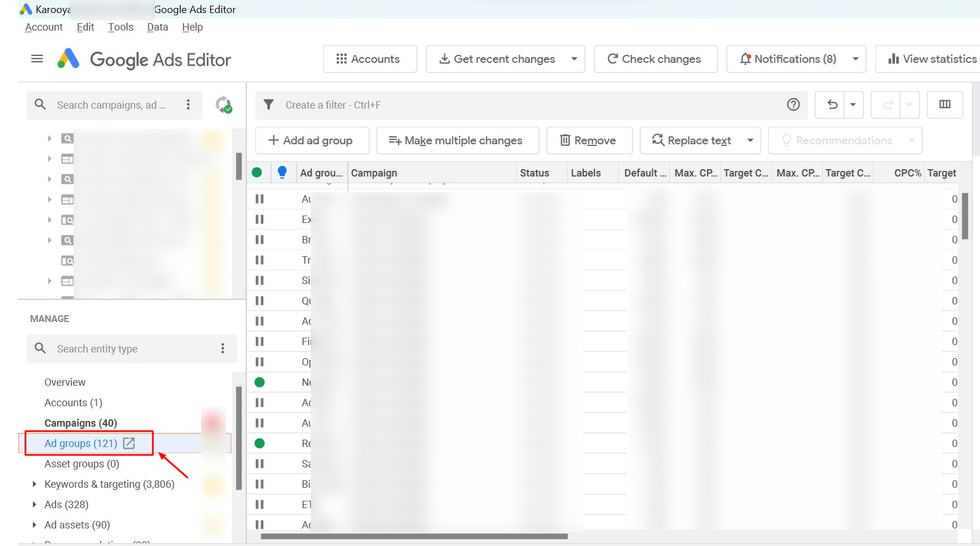Screen dimensions: 980x546
Task: Open the Data menu
Action: click(157, 27)
